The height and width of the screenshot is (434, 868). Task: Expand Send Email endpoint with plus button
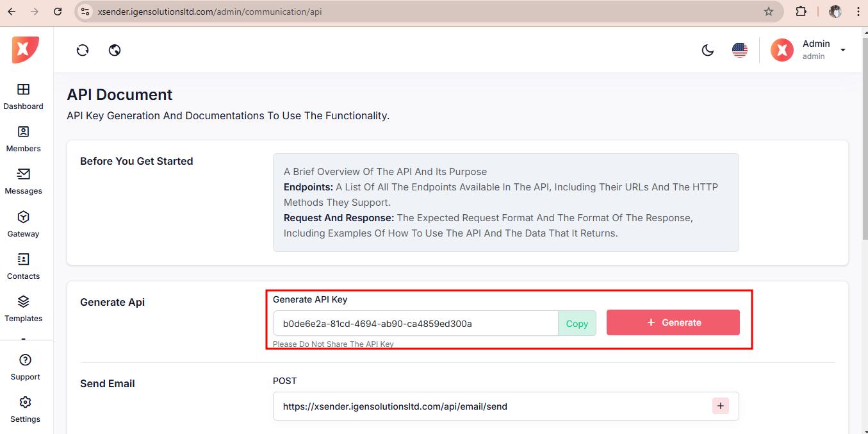click(721, 406)
